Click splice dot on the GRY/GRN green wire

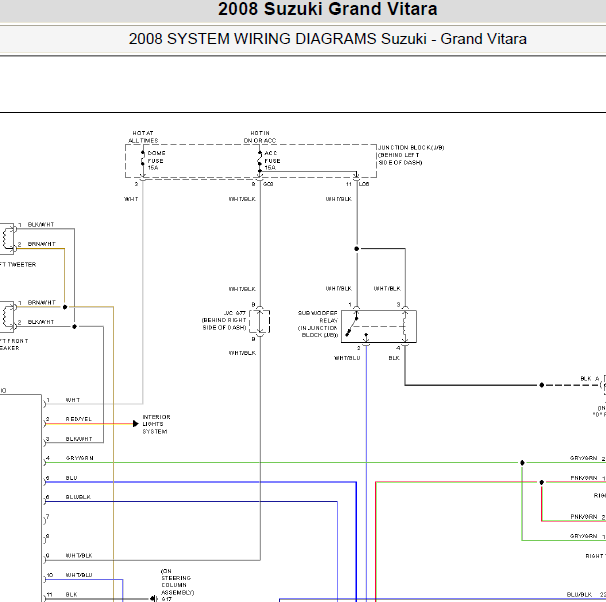pyautogui.click(x=522, y=463)
